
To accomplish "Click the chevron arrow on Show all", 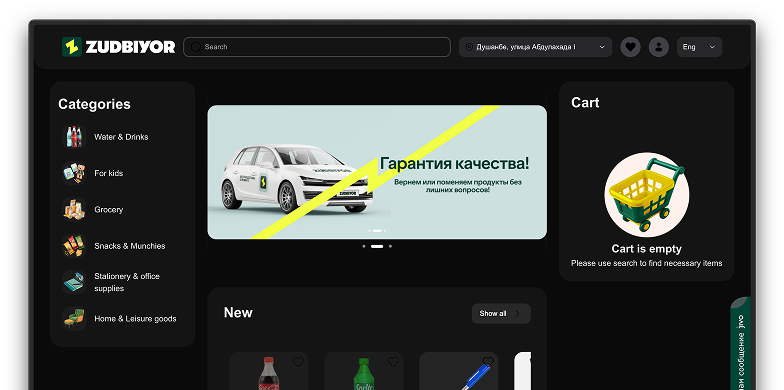I will (518, 314).
